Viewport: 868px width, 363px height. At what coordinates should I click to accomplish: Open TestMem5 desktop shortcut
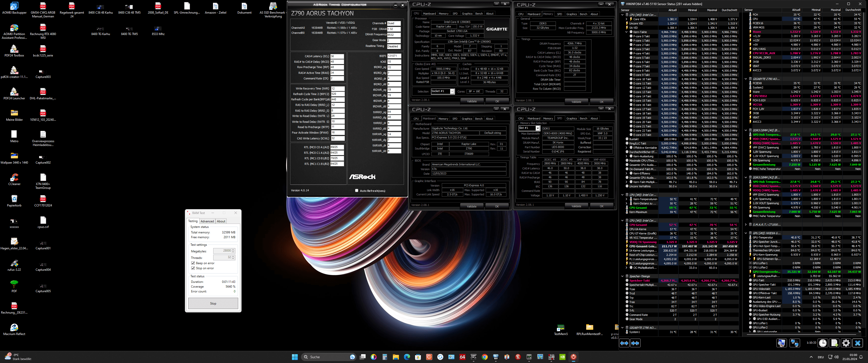[561, 328]
